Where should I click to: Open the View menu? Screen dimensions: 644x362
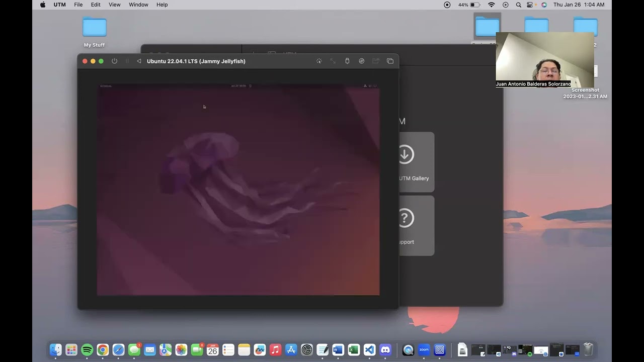point(115,5)
